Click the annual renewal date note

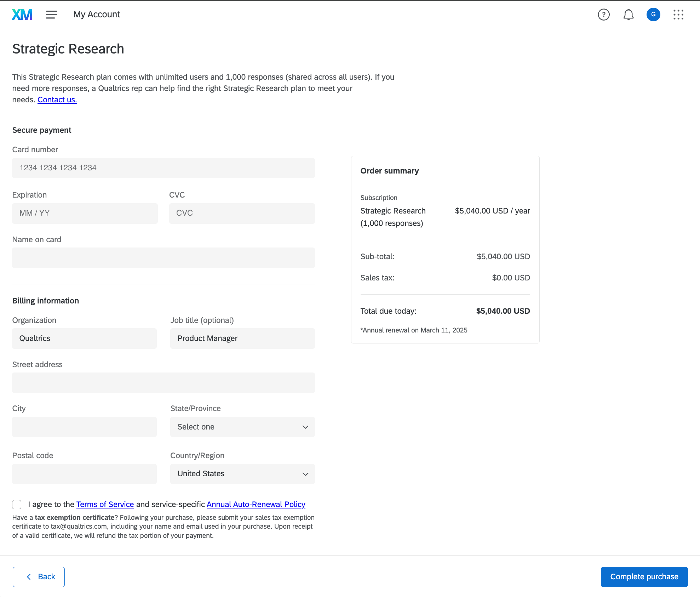pos(414,330)
